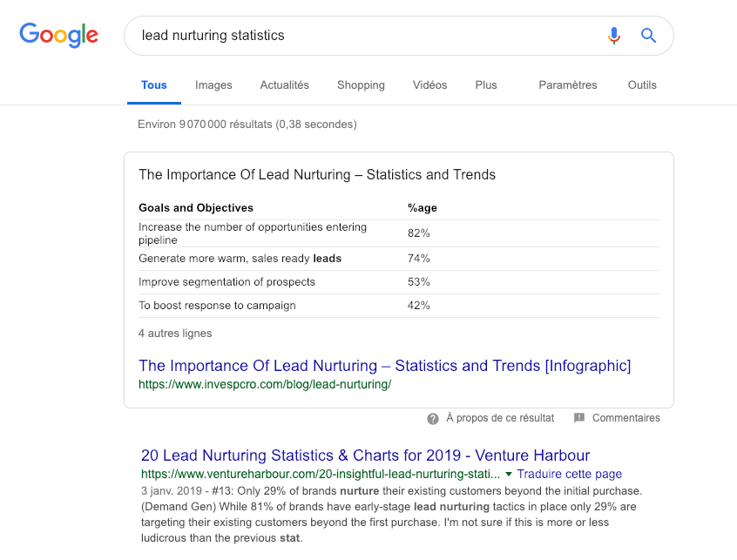Open Paramètres settings menu
Viewport: 737px width, 560px height.
pyautogui.click(x=568, y=85)
